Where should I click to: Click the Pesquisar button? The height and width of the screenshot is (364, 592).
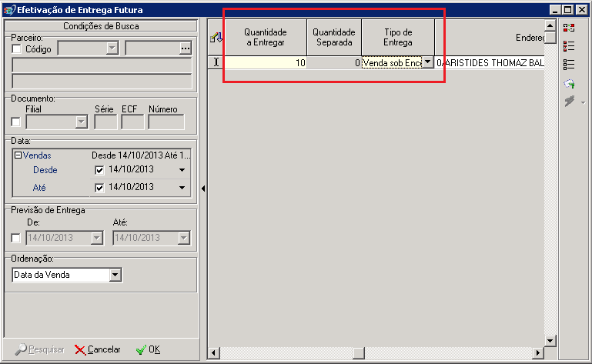(40, 349)
